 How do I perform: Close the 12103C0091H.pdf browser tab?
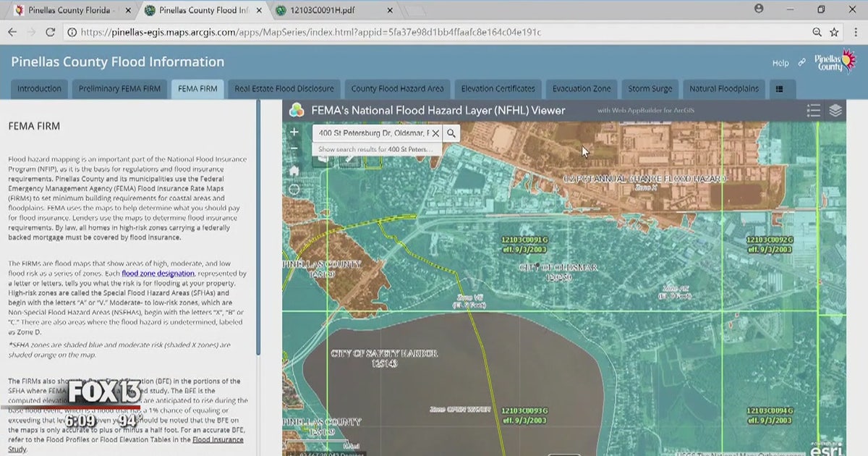(389, 10)
